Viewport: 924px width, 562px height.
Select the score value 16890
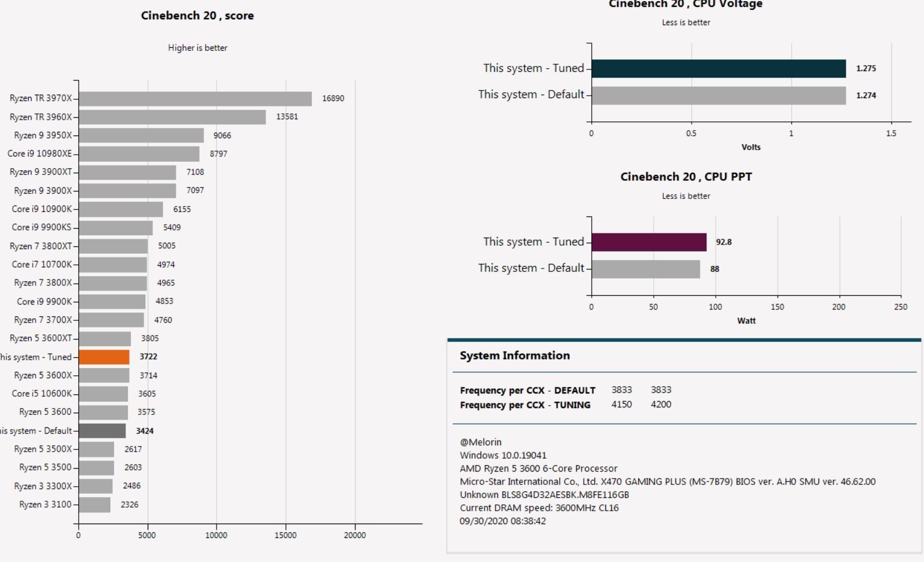pos(333,98)
